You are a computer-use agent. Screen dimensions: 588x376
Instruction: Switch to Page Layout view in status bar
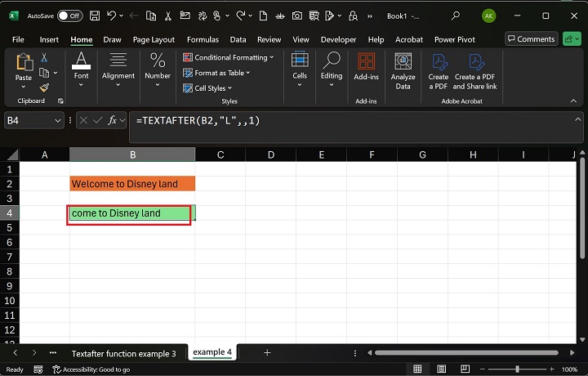pyautogui.click(x=441, y=369)
